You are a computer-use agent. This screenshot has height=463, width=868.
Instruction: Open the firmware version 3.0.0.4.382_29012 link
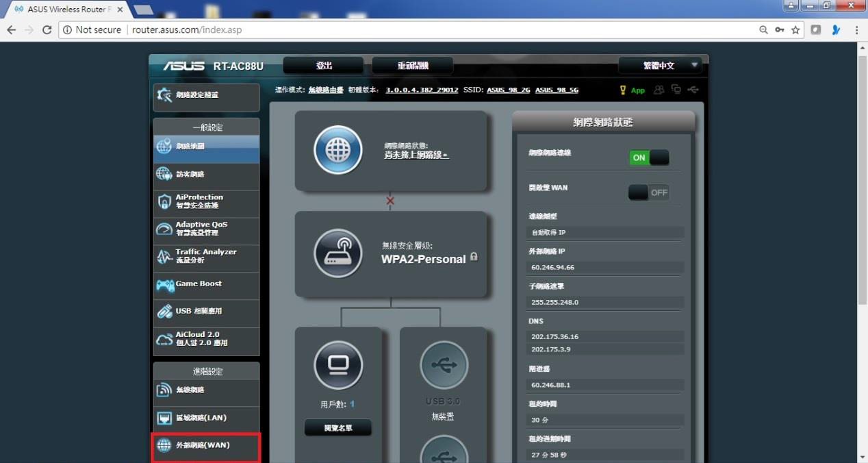(x=422, y=90)
